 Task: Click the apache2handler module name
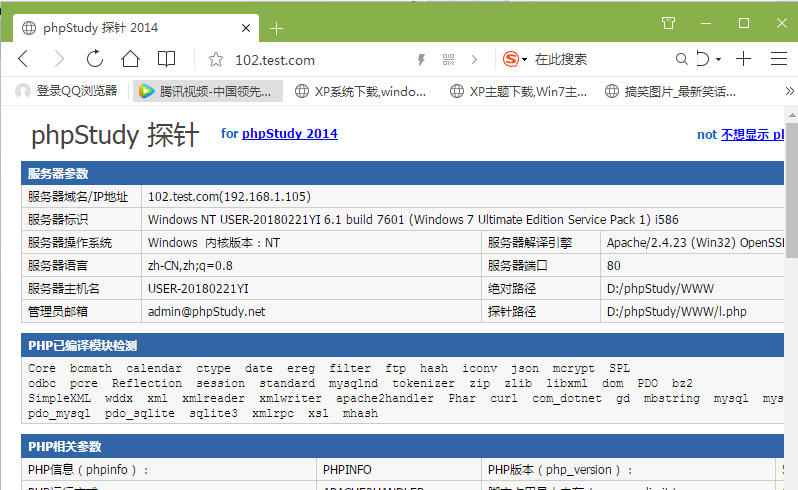(x=385, y=398)
